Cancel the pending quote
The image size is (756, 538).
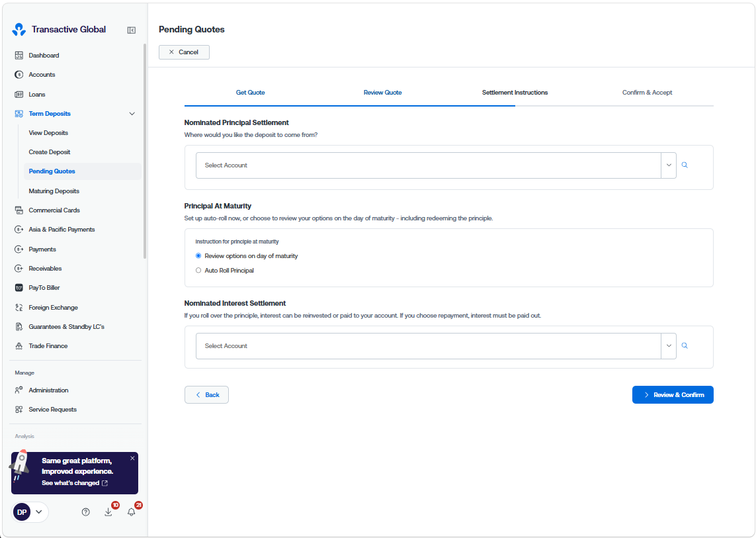[x=184, y=52]
